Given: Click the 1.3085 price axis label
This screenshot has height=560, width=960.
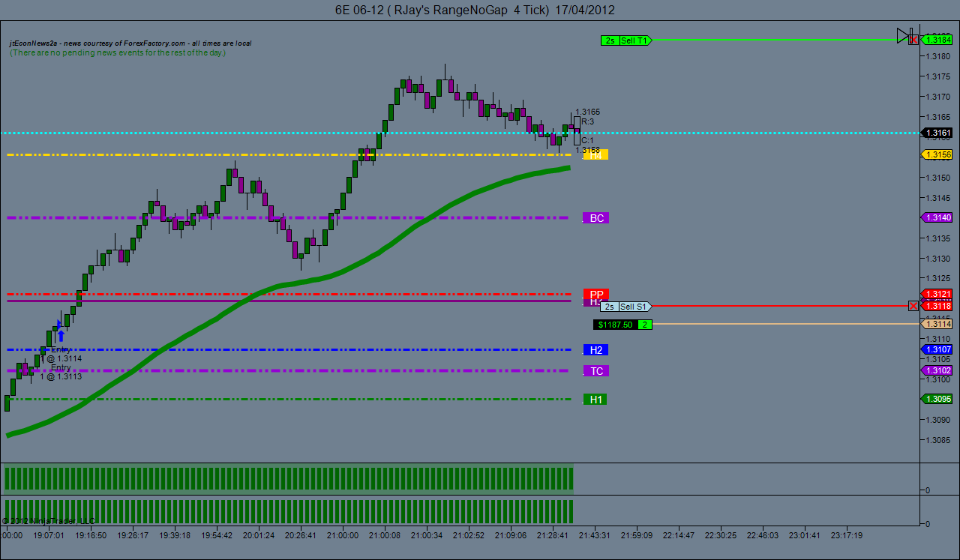Looking at the screenshot, I should [939, 440].
